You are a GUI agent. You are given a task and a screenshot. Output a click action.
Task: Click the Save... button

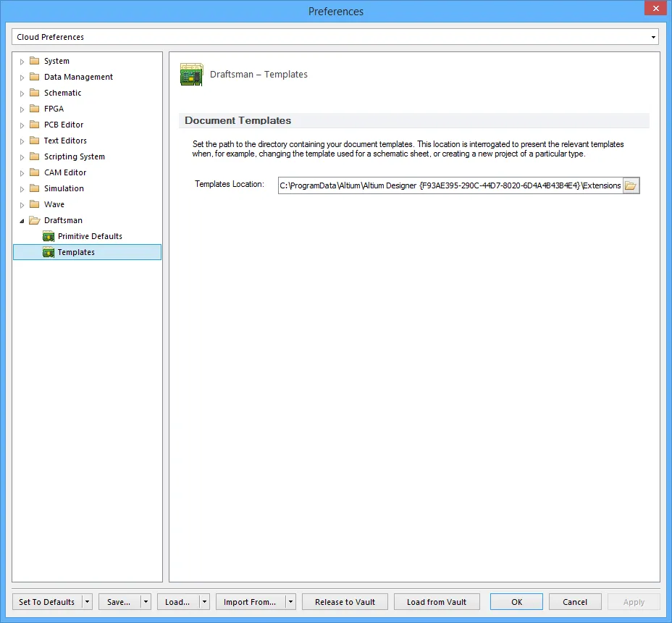119,602
